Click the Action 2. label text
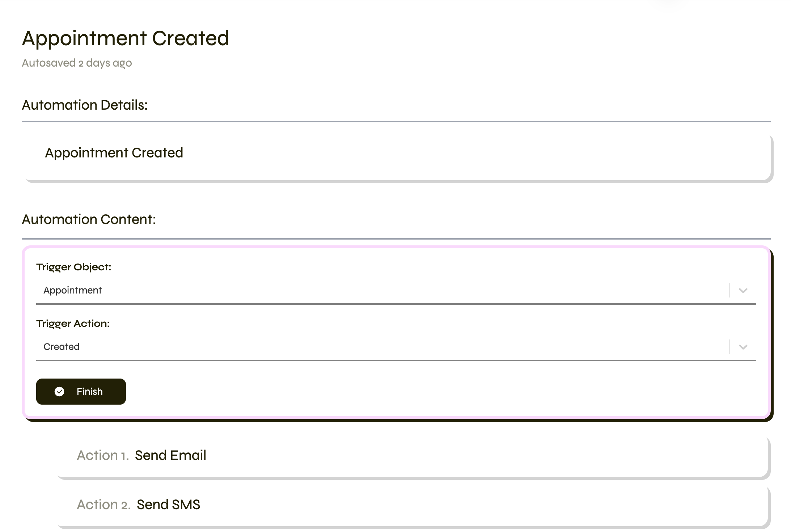791x532 pixels. [104, 504]
